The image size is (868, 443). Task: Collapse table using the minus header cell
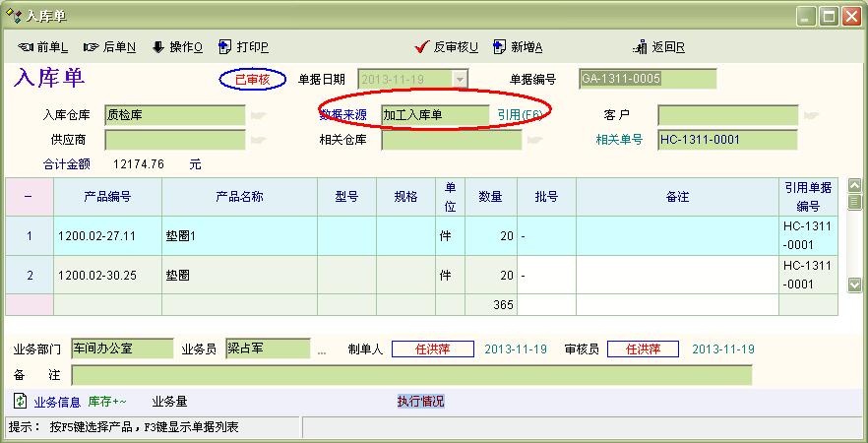(x=28, y=196)
